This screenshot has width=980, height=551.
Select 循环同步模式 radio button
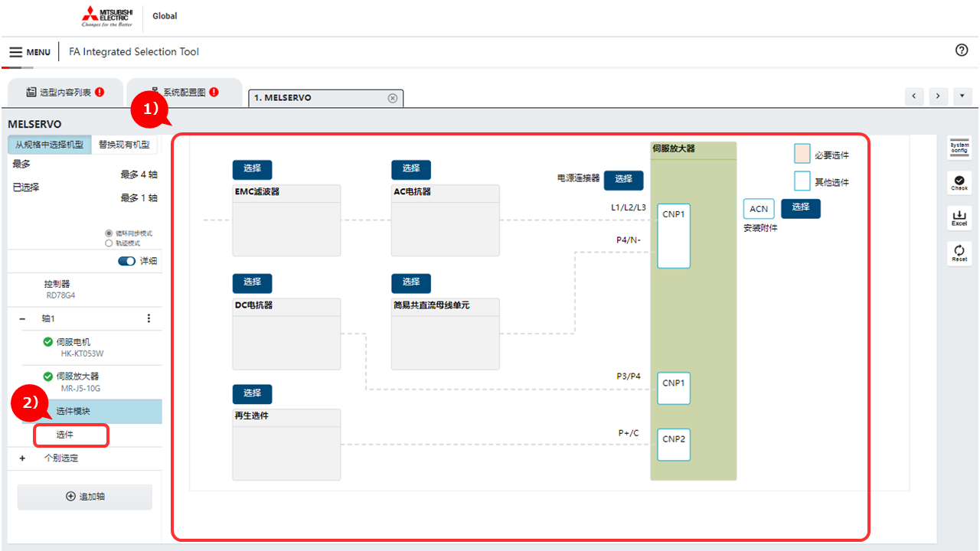coord(109,233)
